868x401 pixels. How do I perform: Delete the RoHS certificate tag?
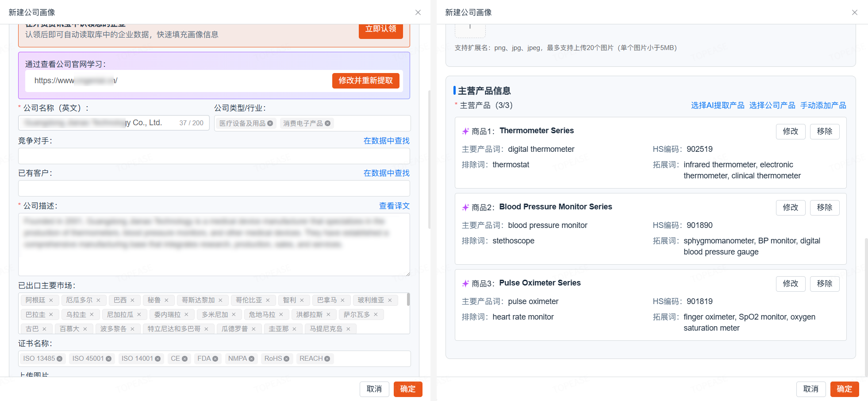(x=286, y=359)
